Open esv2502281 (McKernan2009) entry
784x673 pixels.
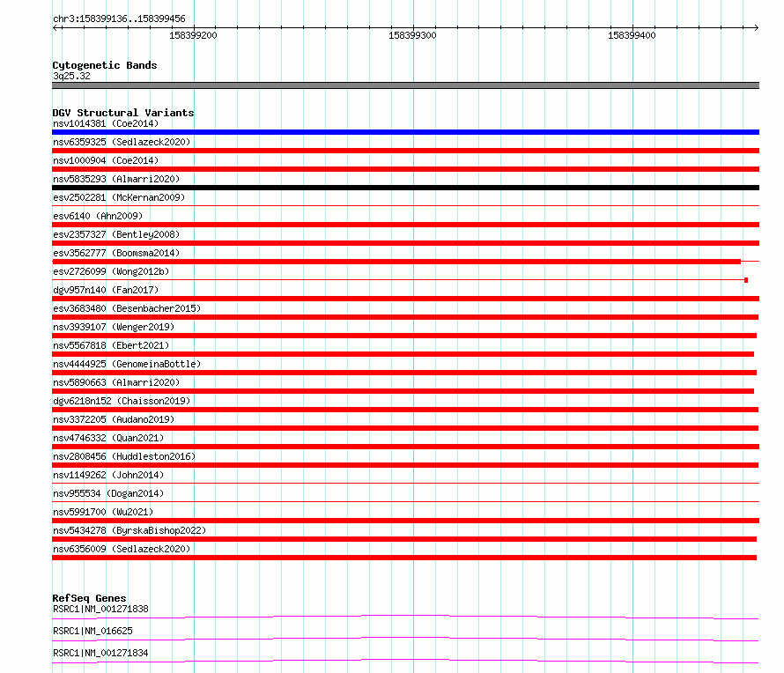point(119,197)
